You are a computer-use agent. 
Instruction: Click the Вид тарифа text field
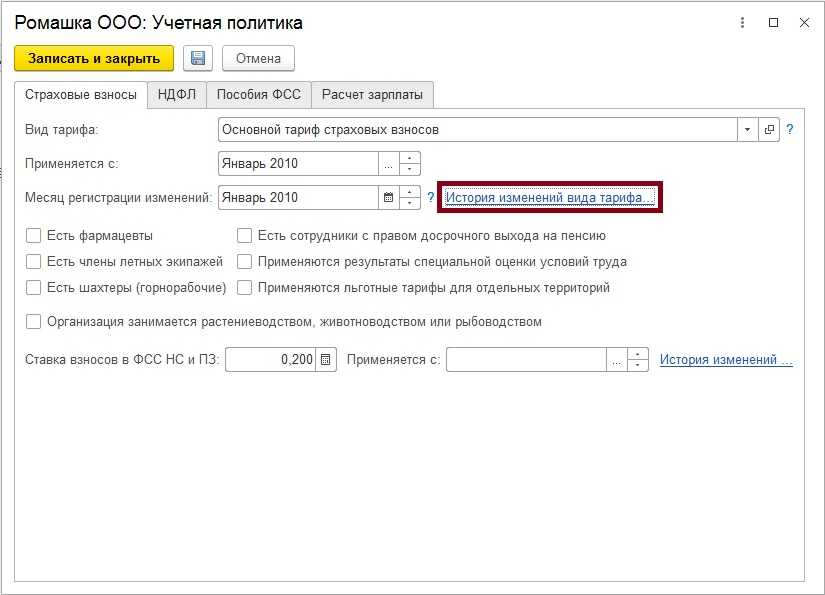478,129
